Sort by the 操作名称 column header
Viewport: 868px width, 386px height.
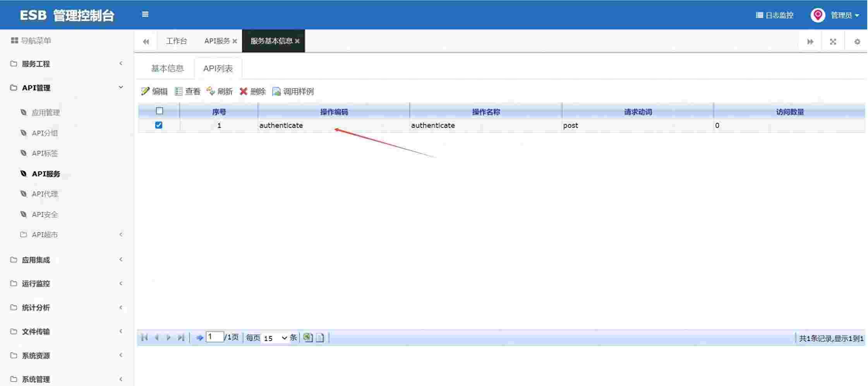pos(486,112)
